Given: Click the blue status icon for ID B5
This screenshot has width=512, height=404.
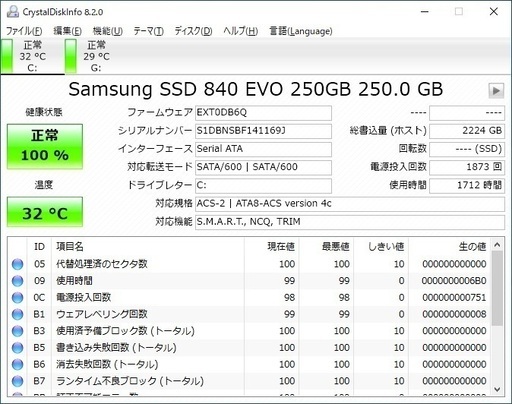Looking at the screenshot, I should point(17,347).
